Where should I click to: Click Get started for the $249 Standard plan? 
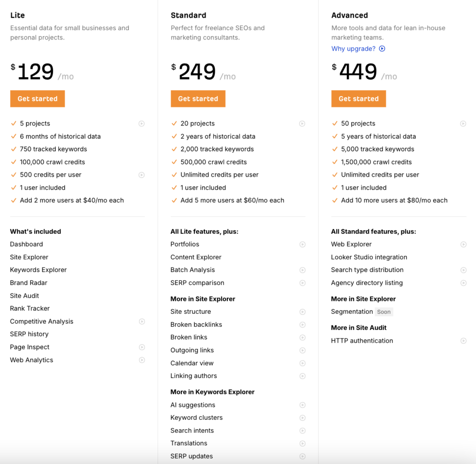pyautogui.click(x=198, y=99)
